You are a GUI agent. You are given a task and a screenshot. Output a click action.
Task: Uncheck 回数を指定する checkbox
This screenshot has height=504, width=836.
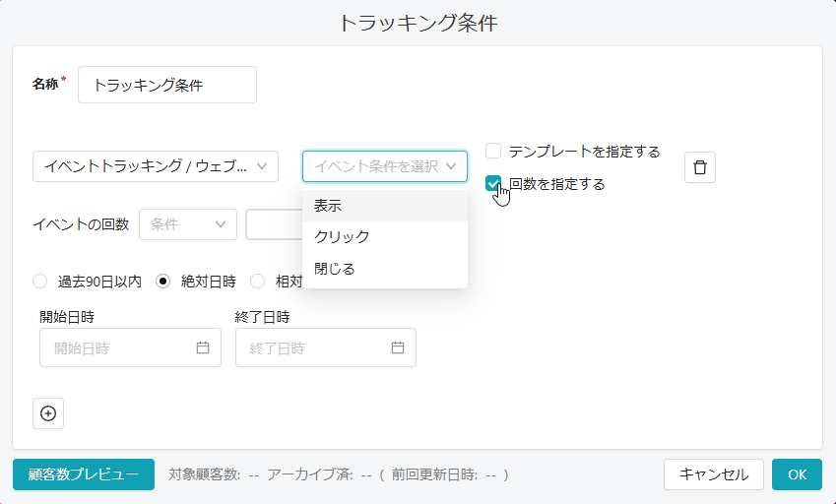pyautogui.click(x=494, y=184)
